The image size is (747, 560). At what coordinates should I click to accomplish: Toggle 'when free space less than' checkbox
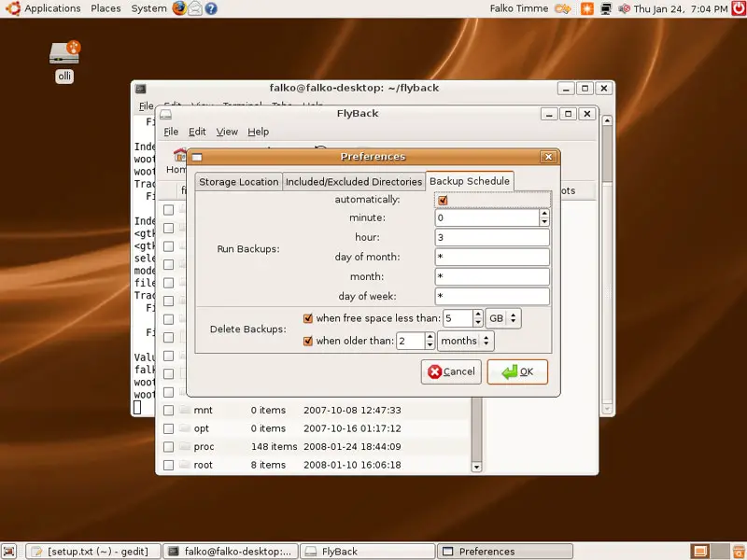click(x=308, y=318)
